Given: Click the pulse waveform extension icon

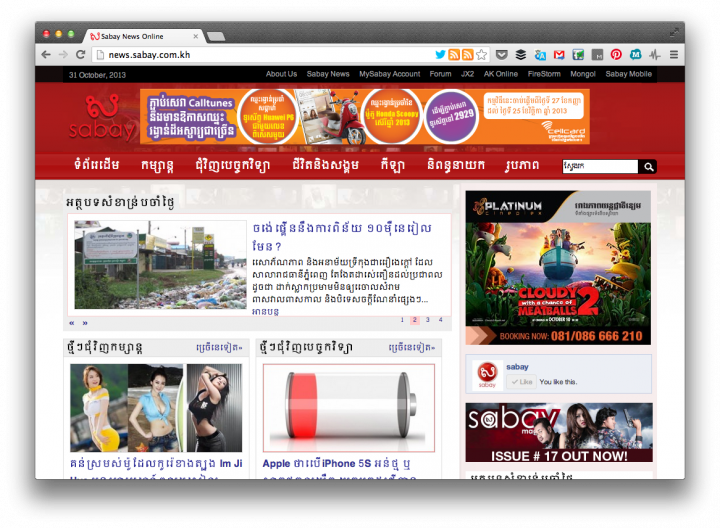Looking at the screenshot, I should 654,55.
